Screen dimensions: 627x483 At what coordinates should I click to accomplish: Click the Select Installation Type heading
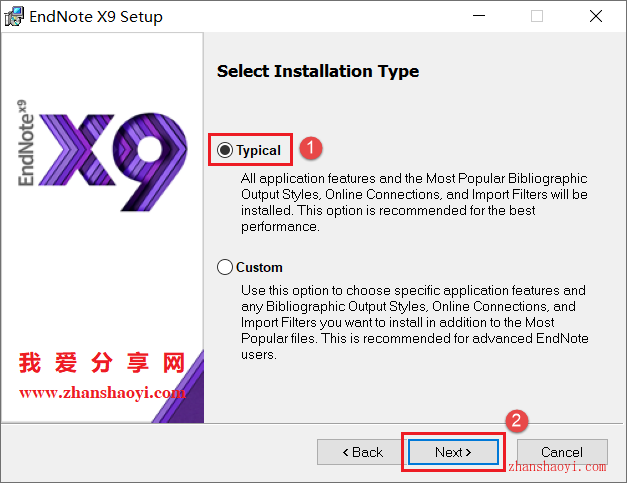click(318, 72)
